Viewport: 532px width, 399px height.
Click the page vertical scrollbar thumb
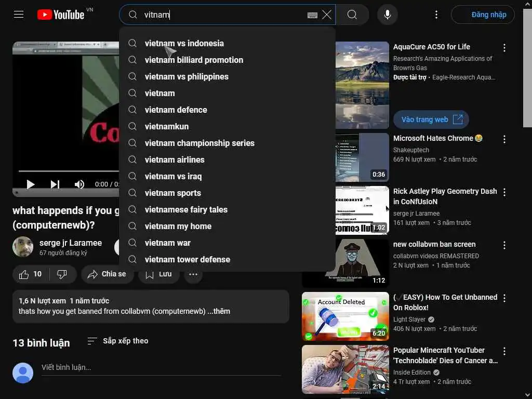coord(527,68)
